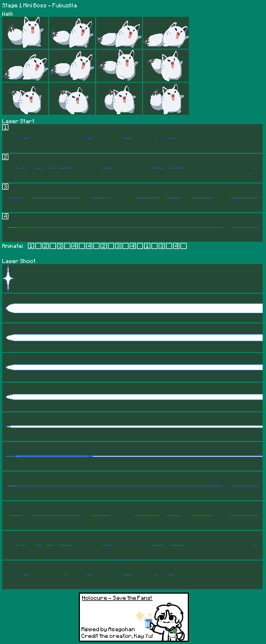Click the sparkling blue glass in the character's hand
The image size is (266, 644).
(x=148, y=622)
